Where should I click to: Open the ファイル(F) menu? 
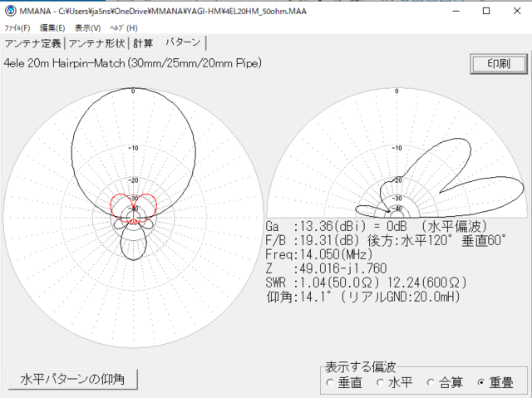point(17,27)
